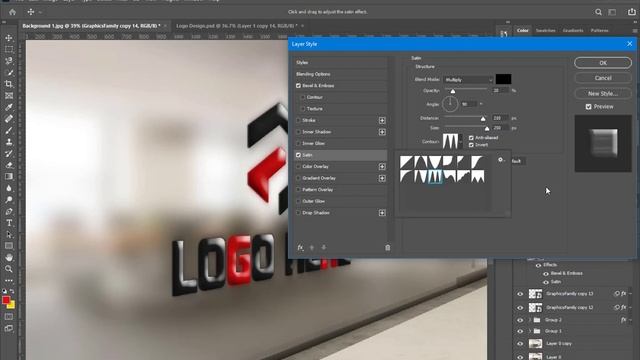Select the Eraser tool
Image resolution: width=640 pixels, height=360 pixels.
(9, 165)
